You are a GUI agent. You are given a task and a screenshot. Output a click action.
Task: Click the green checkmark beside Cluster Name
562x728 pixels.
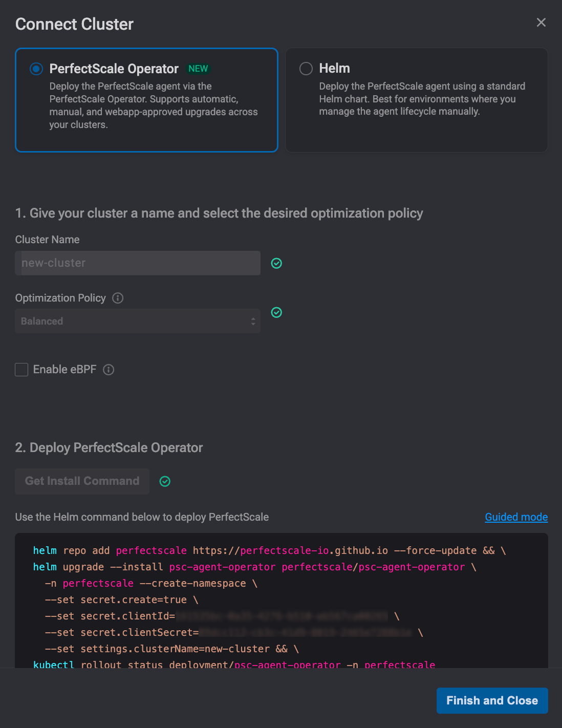click(x=276, y=263)
